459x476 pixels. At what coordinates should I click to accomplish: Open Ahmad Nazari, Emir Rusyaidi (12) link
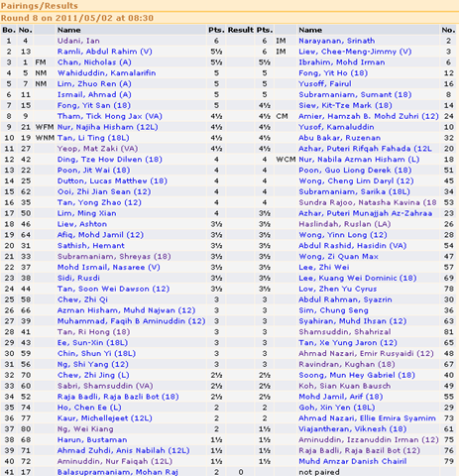[x=366, y=354]
